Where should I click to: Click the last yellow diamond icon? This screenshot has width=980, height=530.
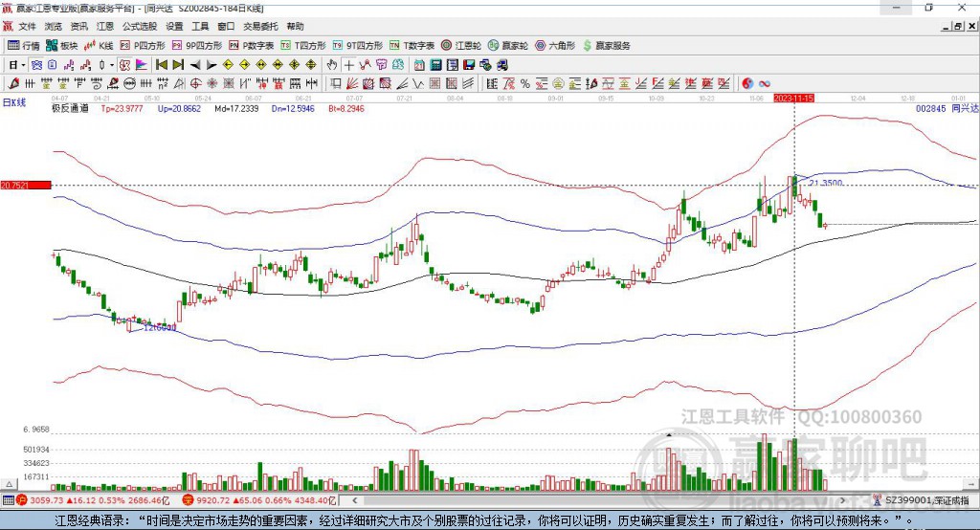311,65
